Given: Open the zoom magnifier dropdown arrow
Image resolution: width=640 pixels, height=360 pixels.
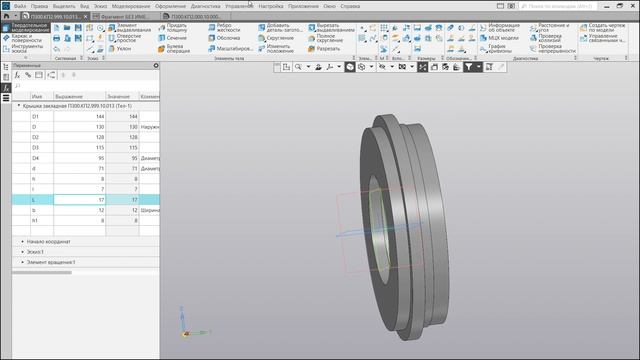Looking at the screenshot, I should 308,67.
